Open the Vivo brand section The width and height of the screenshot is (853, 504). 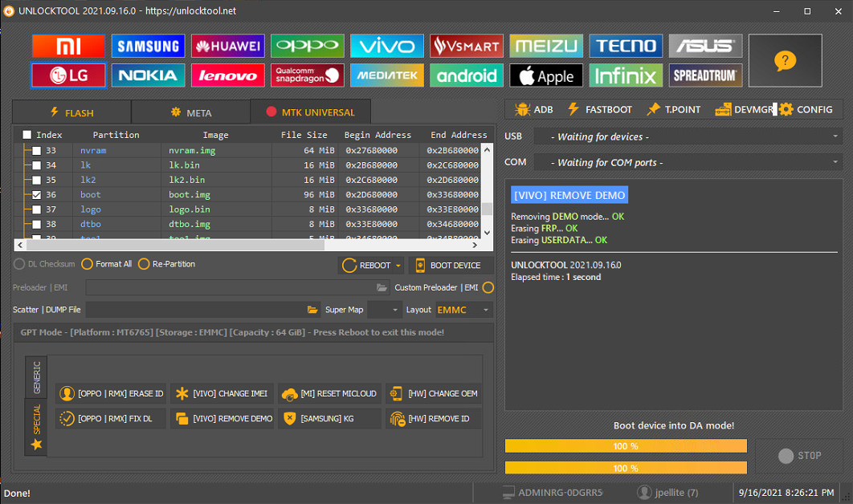(387, 47)
